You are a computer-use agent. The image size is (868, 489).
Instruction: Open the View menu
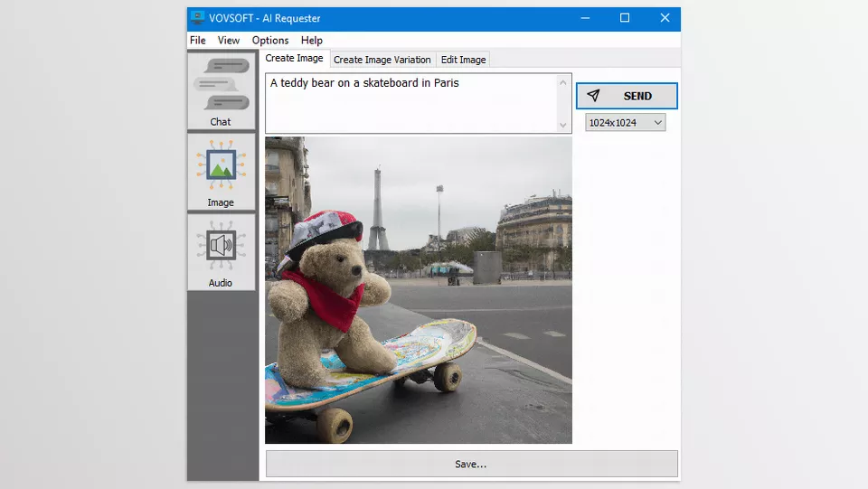(229, 41)
